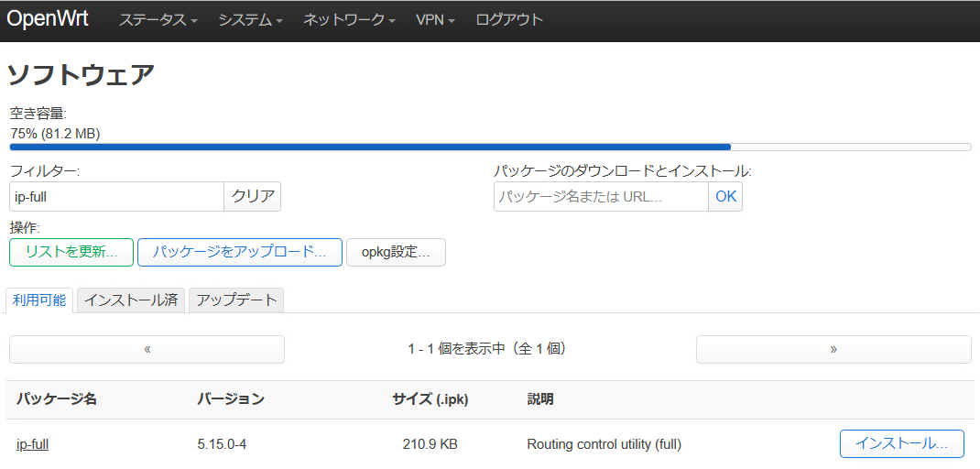980x469 pixels.
Task: Open the VPN dropdown menu
Action: pyautogui.click(x=435, y=19)
